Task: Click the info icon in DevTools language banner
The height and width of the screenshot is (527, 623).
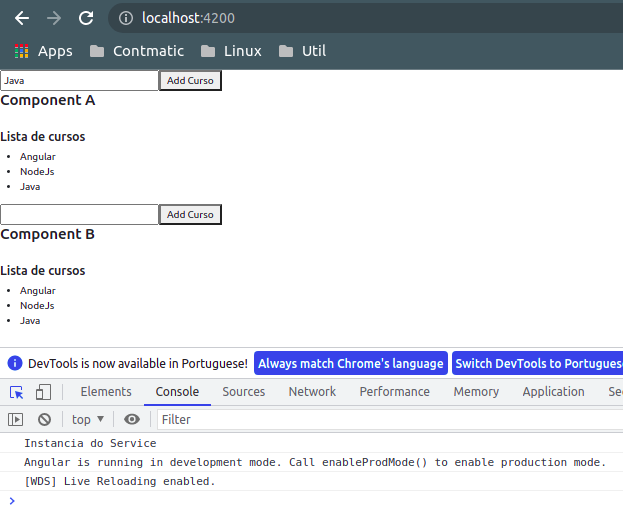Action: [15, 363]
